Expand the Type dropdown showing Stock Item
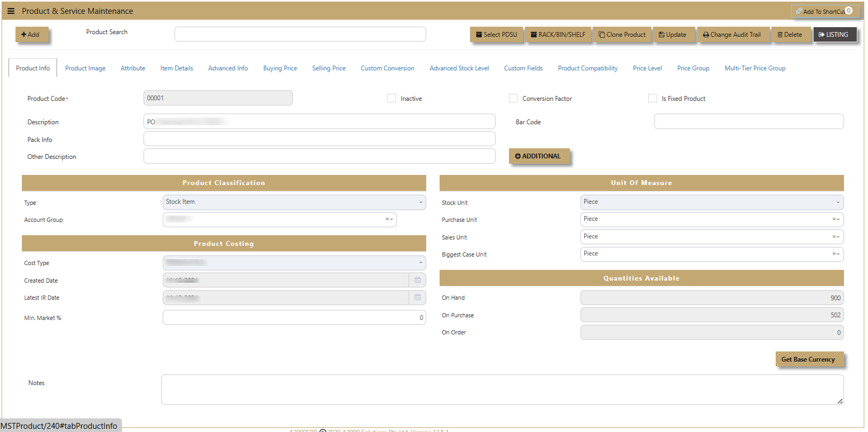This screenshot has width=868, height=432. click(294, 202)
